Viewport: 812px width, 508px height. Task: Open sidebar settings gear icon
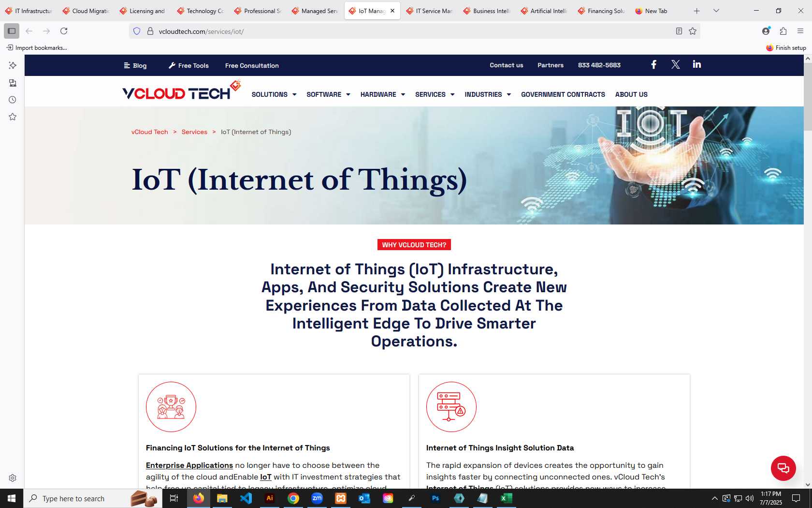[x=13, y=478]
